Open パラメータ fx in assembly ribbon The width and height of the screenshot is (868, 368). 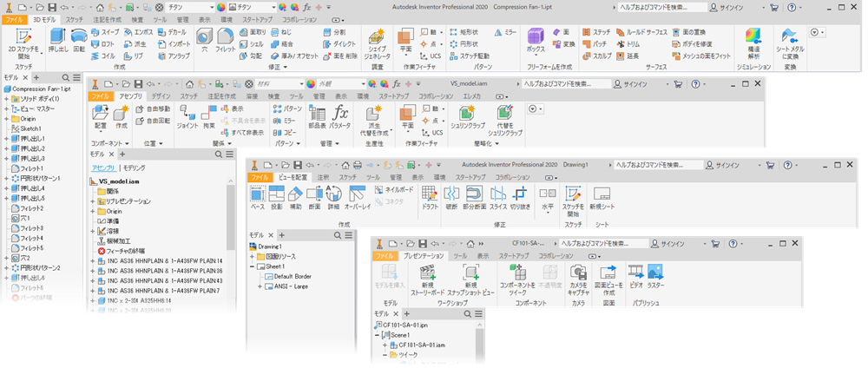pos(340,117)
